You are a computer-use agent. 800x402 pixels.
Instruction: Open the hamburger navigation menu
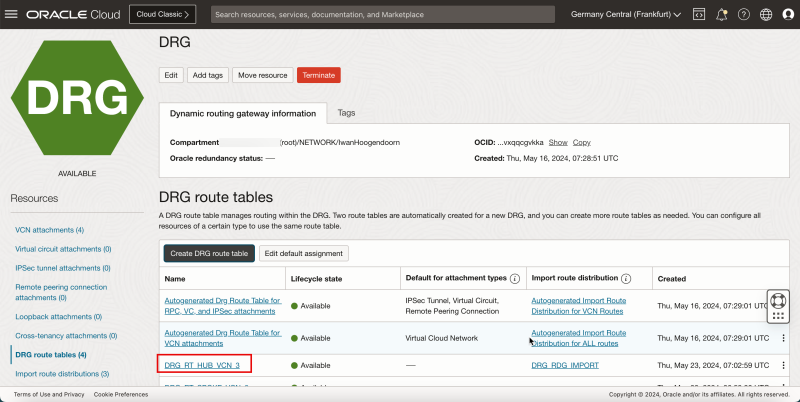(x=13, y=15)
